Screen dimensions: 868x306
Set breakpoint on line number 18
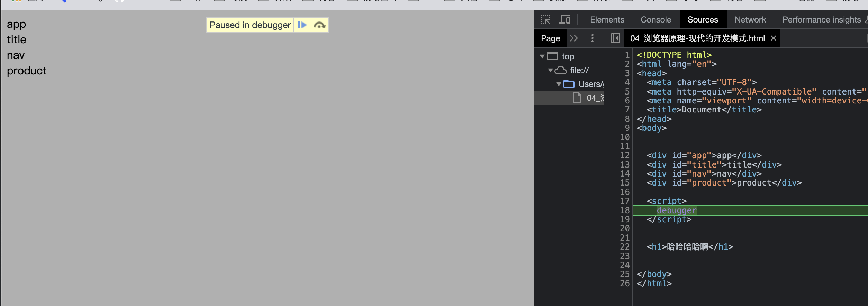625,210
